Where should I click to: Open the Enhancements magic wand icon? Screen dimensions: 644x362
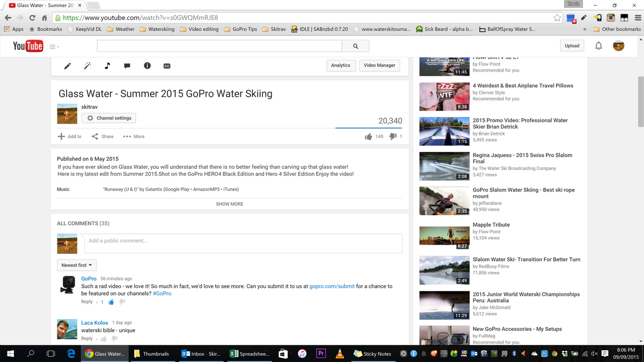87,65
